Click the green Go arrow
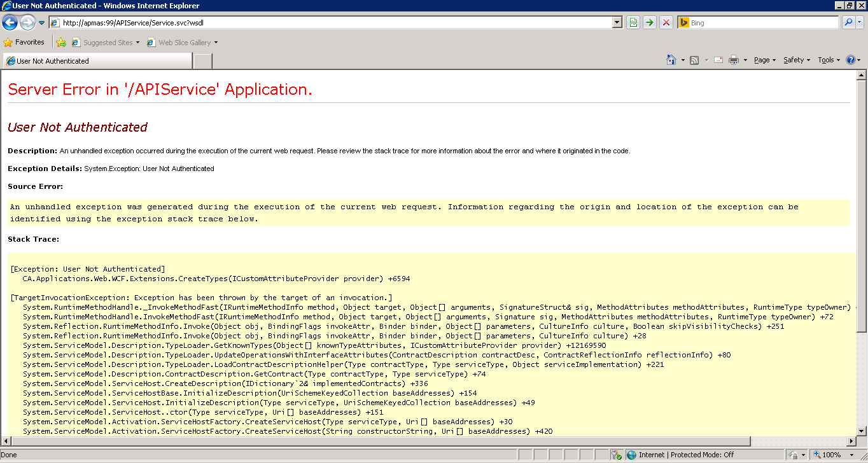The image size is (868, 463). click(x=648, y=22)
